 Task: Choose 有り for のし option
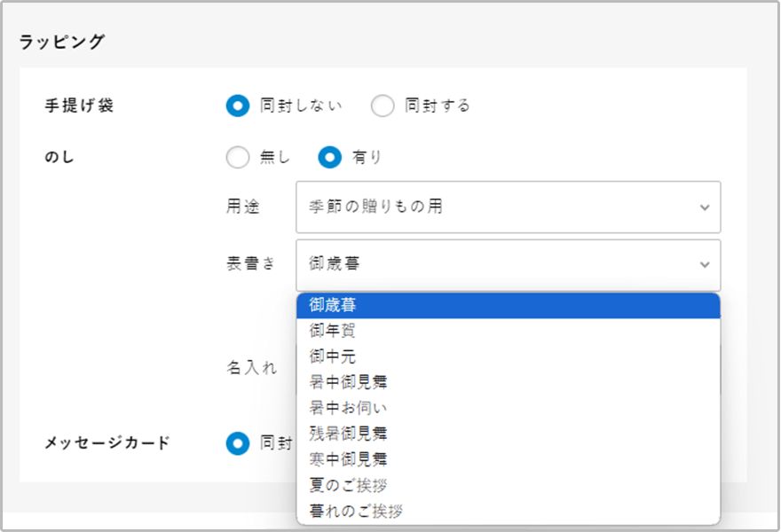[330, 158]
